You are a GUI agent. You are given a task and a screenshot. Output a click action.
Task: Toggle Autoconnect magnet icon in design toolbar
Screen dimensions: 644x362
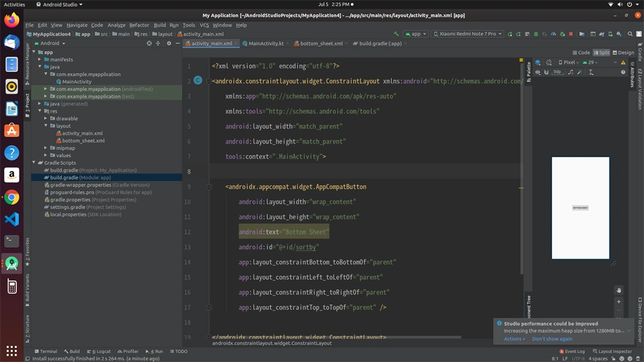tap(547, 72)
